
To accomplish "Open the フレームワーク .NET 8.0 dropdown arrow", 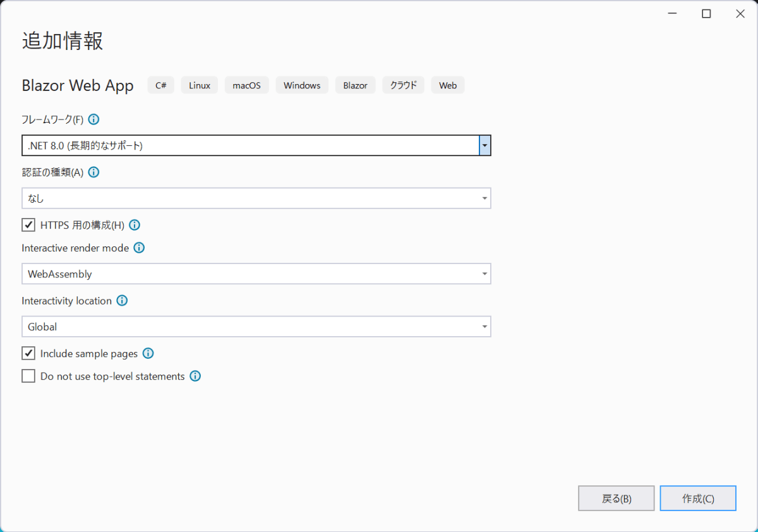I will pos(484,145).
